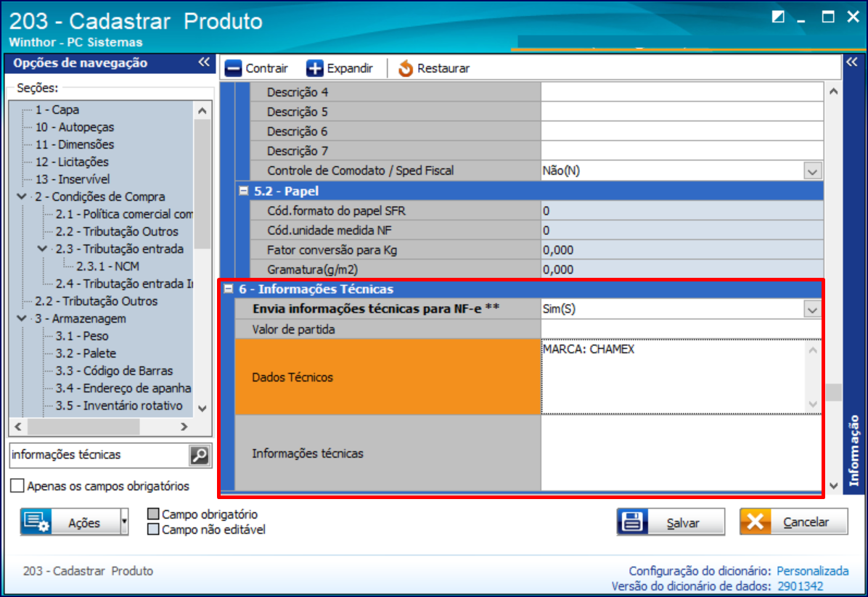The image size is (868, 597).
Task: Click the Salvar floppy disk icon
Action: click(632, 522)
